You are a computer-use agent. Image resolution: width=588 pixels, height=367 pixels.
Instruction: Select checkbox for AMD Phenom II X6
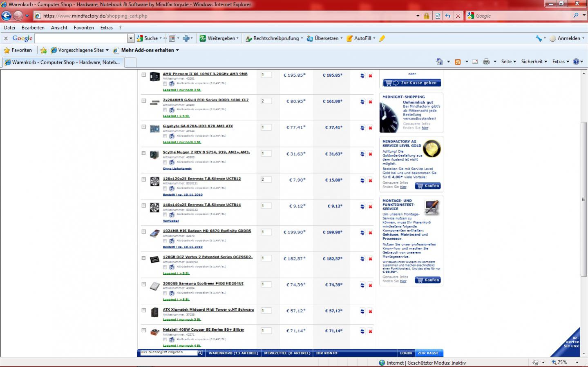pyautogui.click(x=143, y=75)
